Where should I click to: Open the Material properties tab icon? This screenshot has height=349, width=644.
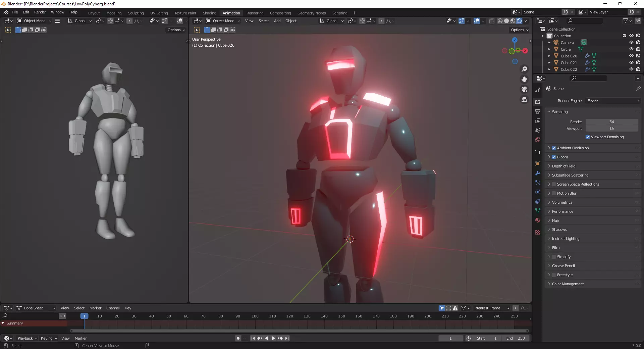tap(538, 220)
